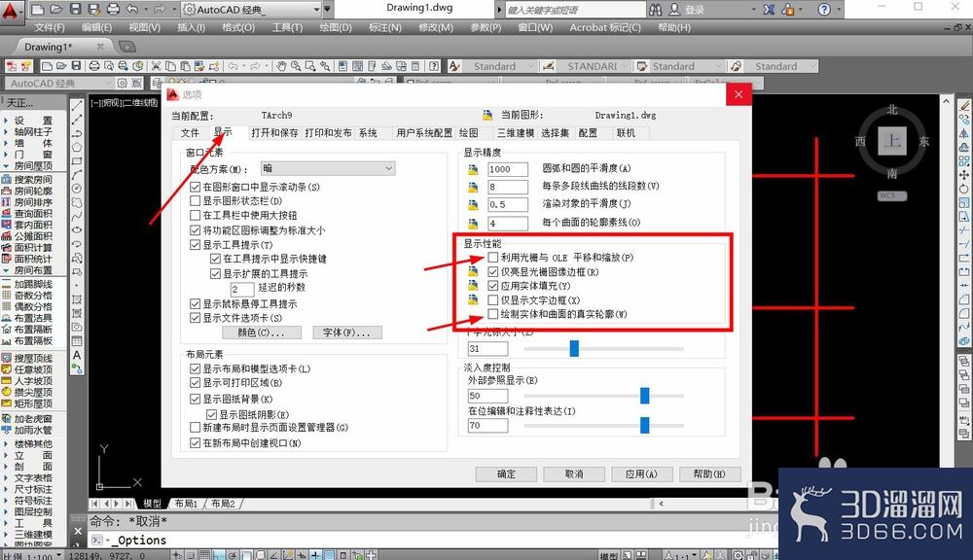Click the Save icon in quick access toolbar
The width and height of the screenshot is (973, 560).
(76, 10)
